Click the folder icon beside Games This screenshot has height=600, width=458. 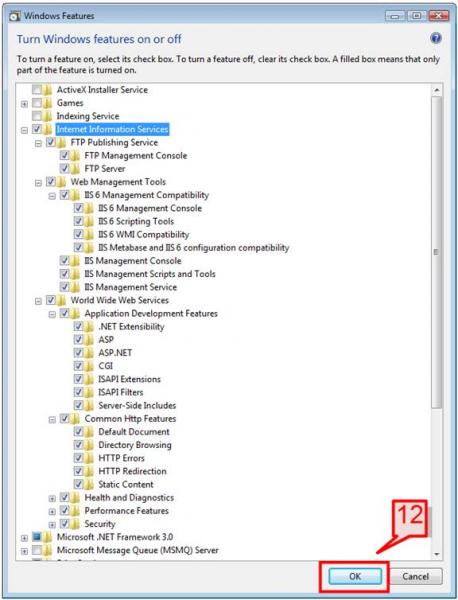pyautogui.click(x=48, y=103)
